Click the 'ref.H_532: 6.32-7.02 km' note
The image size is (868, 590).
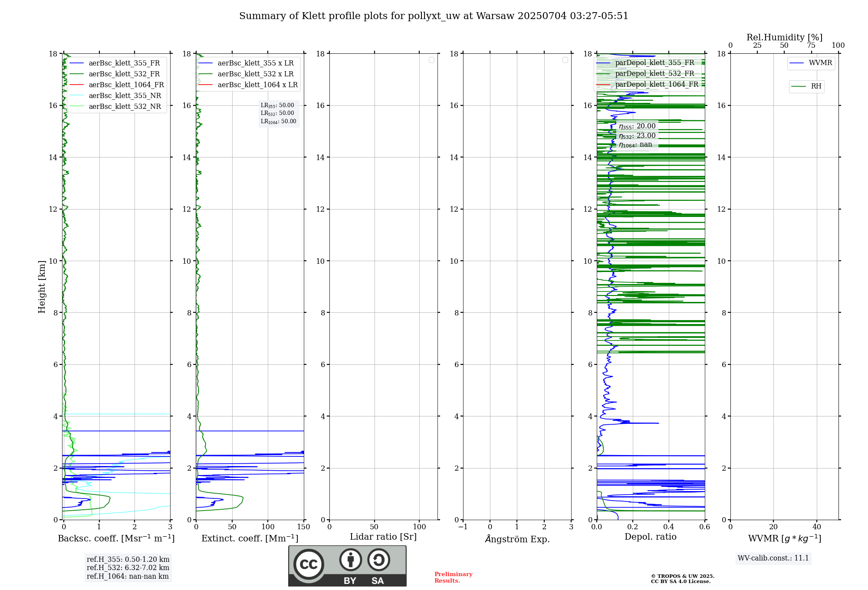128,568
